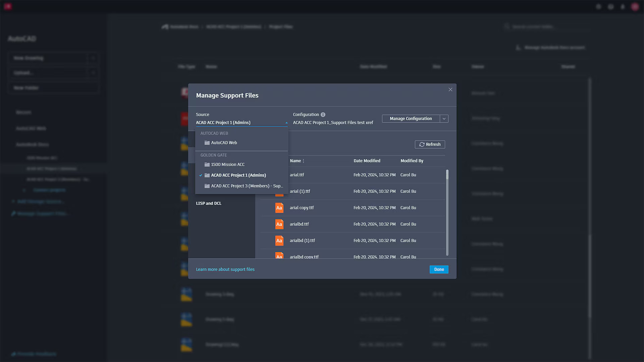Image resolution: width=644 pixels, height=362 pixels.
Task: Select 1500 Mission ACC source option
Action: click(228, 165)
